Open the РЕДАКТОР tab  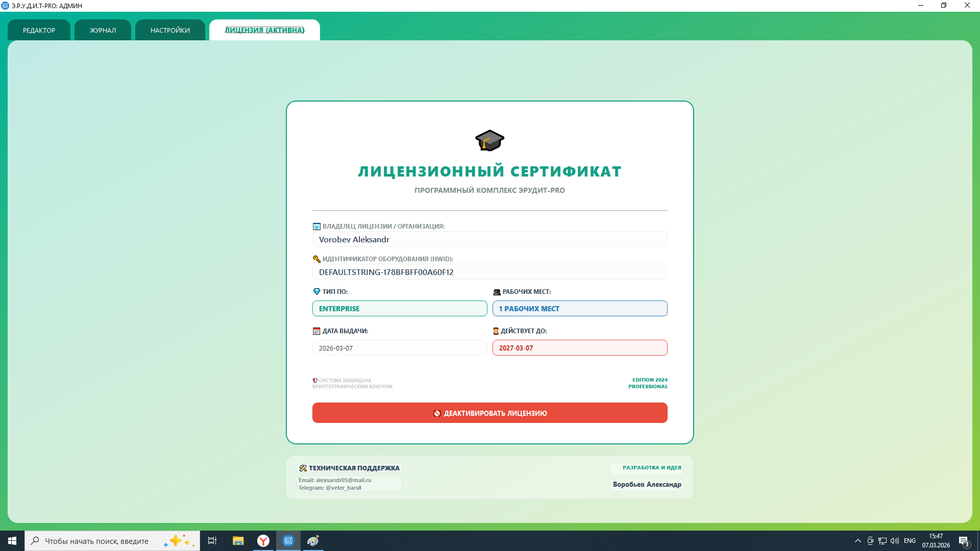click(39, 30)
